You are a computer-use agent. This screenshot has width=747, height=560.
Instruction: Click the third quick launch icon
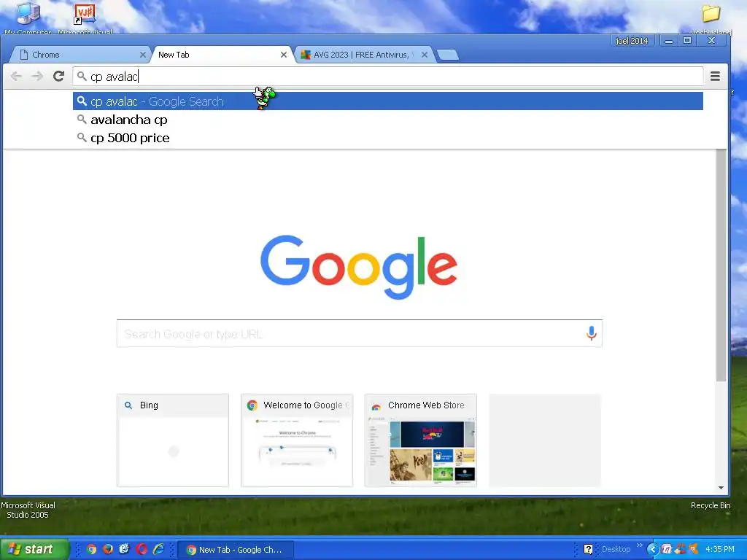coord(124,549)
